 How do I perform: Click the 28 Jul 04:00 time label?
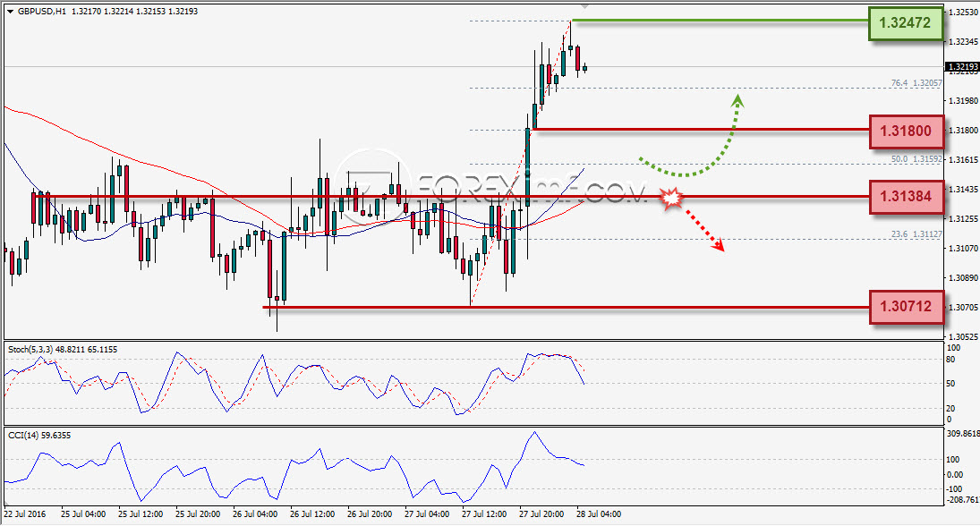pyautogui.click(x=599, y=514)
